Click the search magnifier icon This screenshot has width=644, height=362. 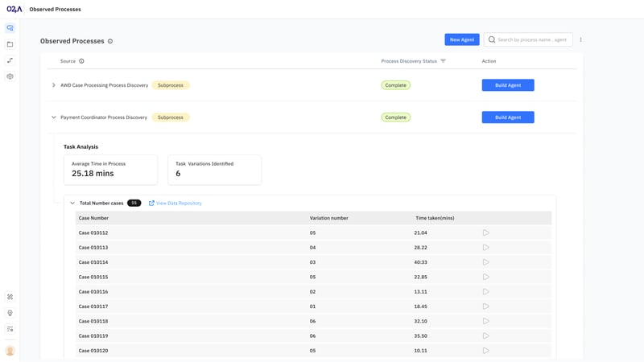pyautogui.click(x=492, y=39)
